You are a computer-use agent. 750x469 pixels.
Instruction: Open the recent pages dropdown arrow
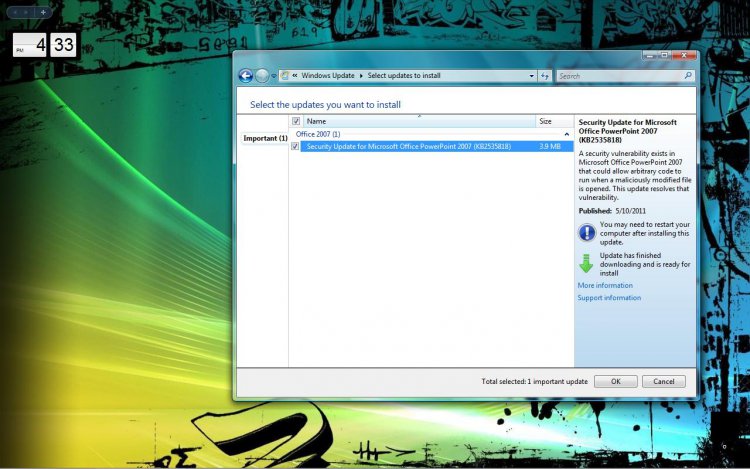pyautogui.click(x=274, y=76)
